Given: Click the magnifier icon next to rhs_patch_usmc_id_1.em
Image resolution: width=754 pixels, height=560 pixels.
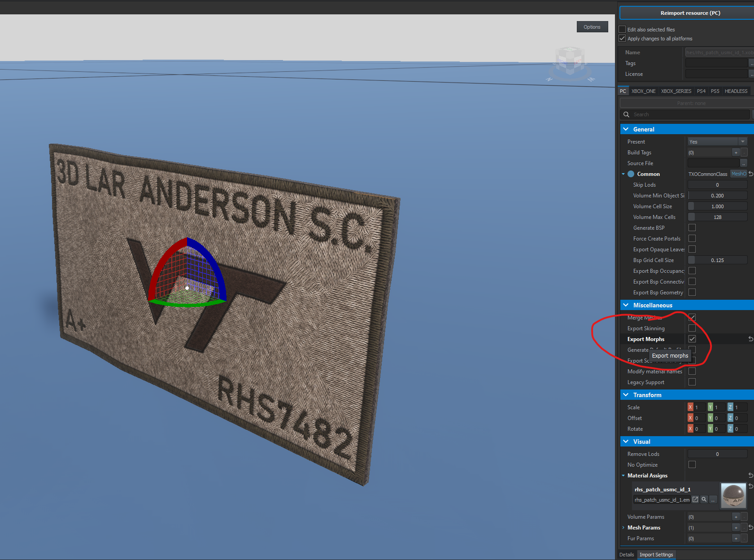Looking at the screenshot, I should [704, 499].
